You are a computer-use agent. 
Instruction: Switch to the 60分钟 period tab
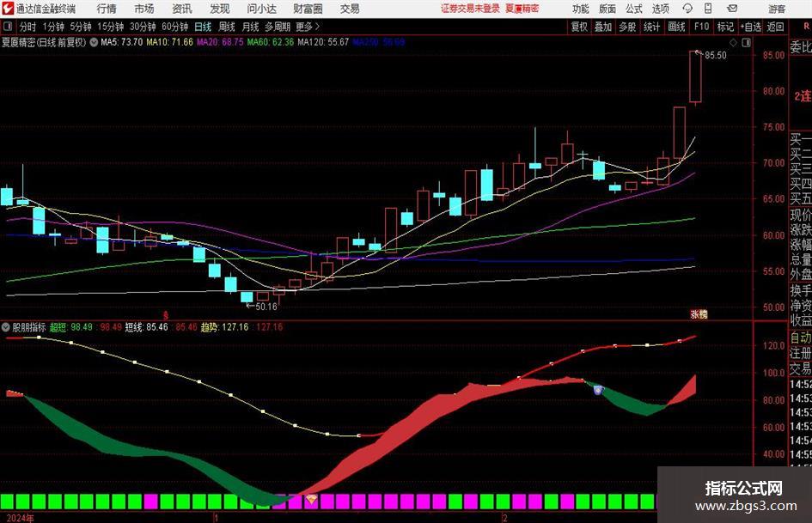[175, 27]
